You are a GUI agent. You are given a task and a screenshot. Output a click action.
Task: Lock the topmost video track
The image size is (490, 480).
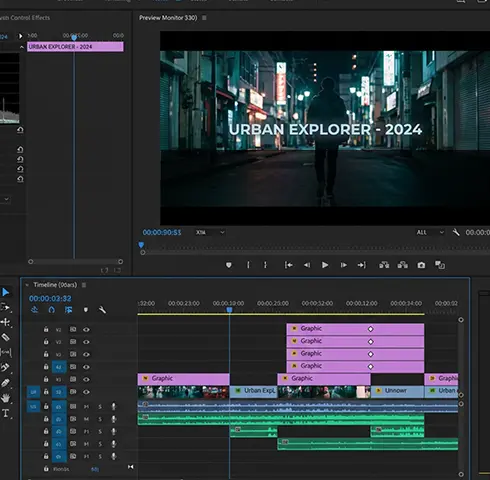[x=46, y=329]
